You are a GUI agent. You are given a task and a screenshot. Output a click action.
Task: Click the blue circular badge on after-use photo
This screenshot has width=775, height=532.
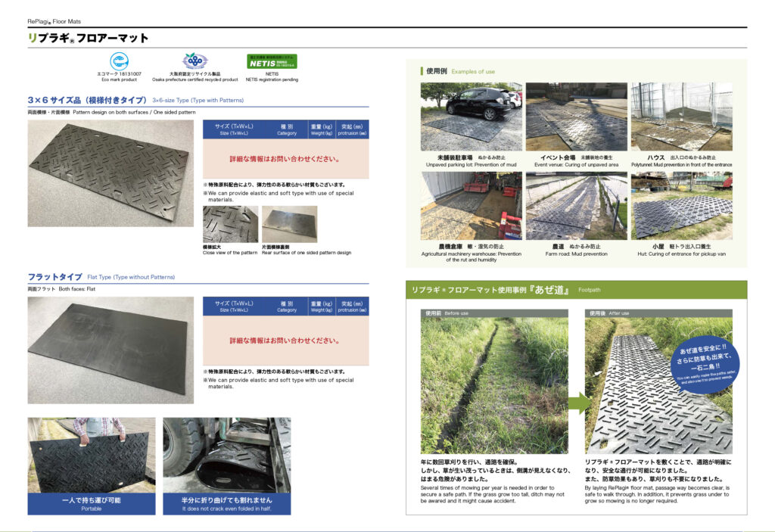tap(705, 366)
